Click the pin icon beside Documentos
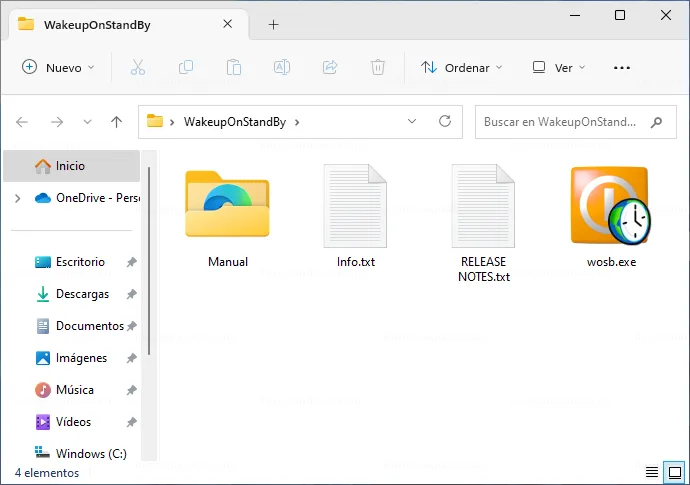This screenshot has width=690, height=485. point(132,326)
